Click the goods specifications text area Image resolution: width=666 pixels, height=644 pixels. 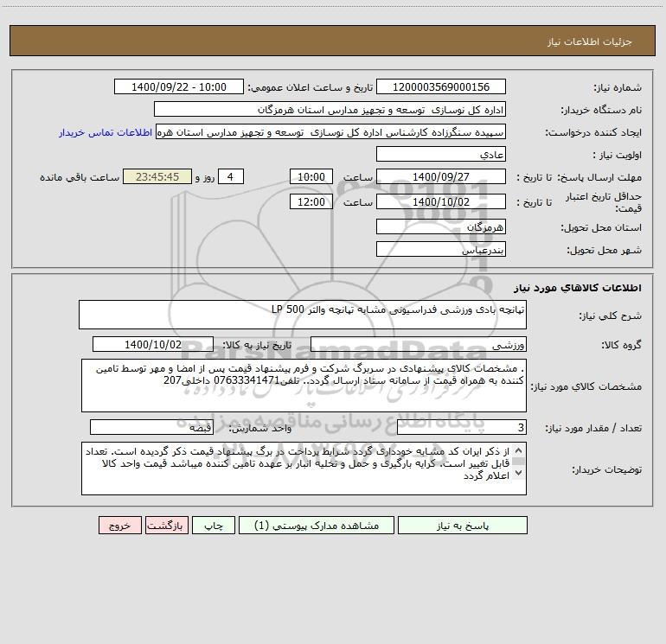(x=304, y=386)
